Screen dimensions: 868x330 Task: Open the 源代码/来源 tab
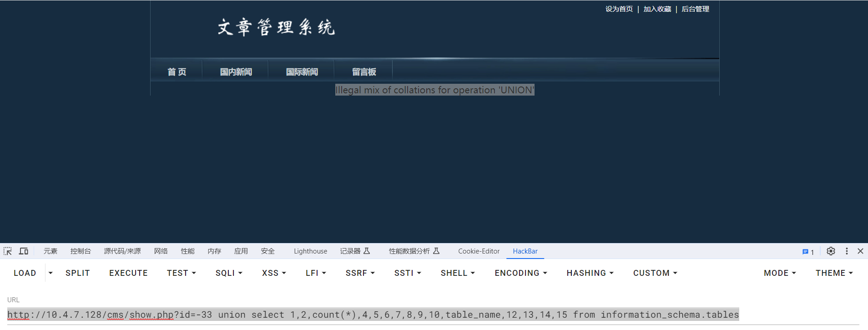click(x=122, y=251)
